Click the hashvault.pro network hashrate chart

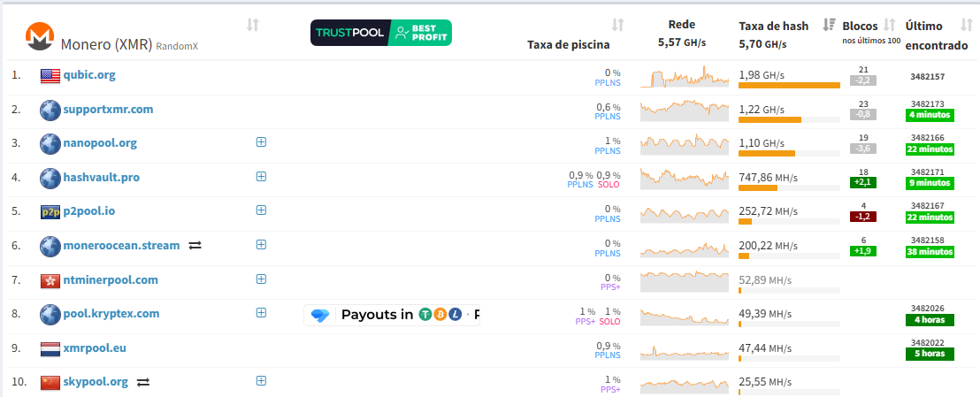click(685, 179)
